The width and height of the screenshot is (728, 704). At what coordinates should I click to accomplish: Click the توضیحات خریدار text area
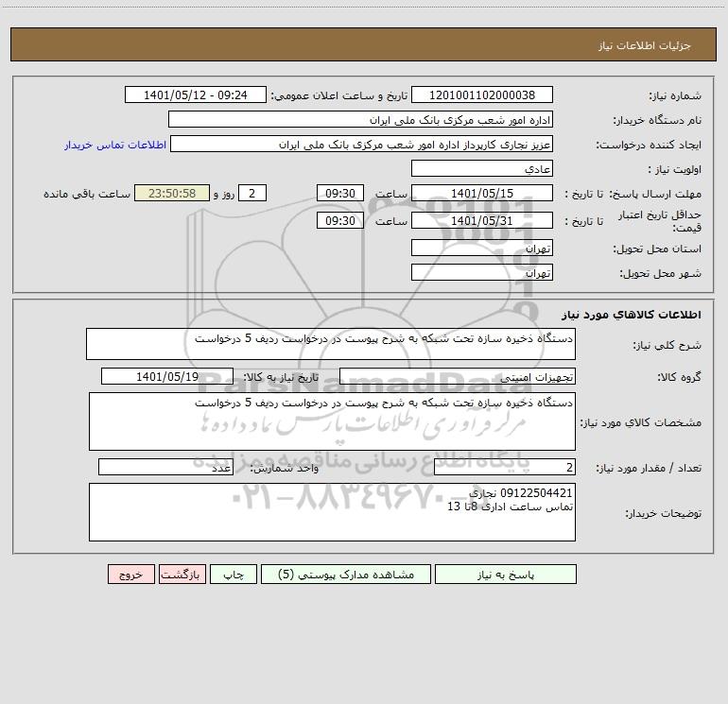click(332, 512)
